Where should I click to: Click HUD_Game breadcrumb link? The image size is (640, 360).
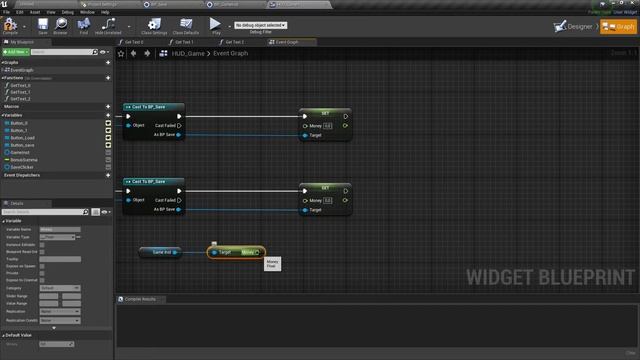coord(188,53)
